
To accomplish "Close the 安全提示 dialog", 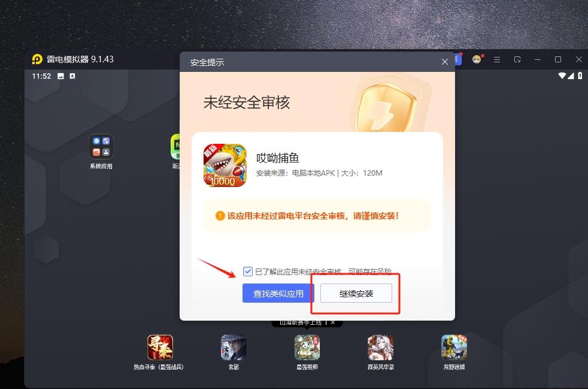I will [x=444, y=62].
